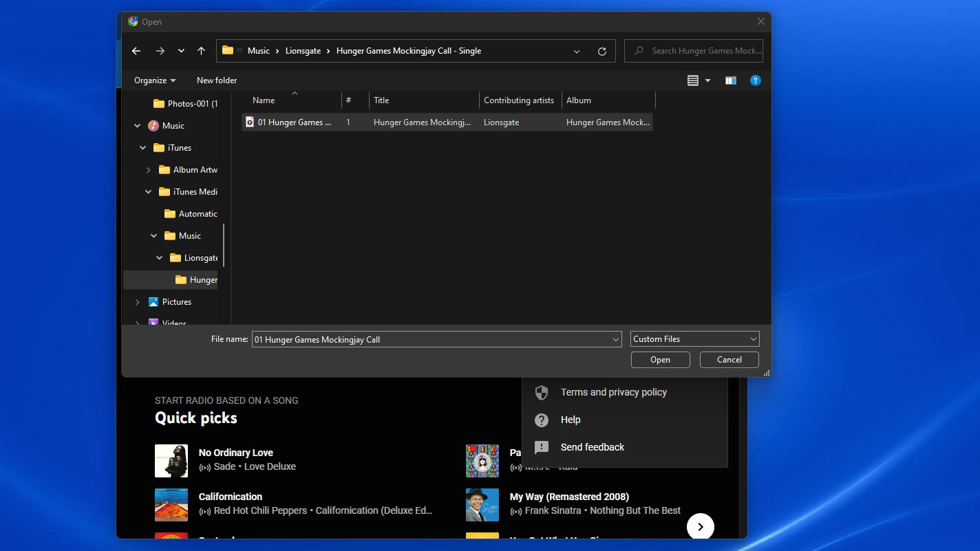This screenshot has width=980, height=551.
Task: Change the view layout icon
Action: pos(693,80)
